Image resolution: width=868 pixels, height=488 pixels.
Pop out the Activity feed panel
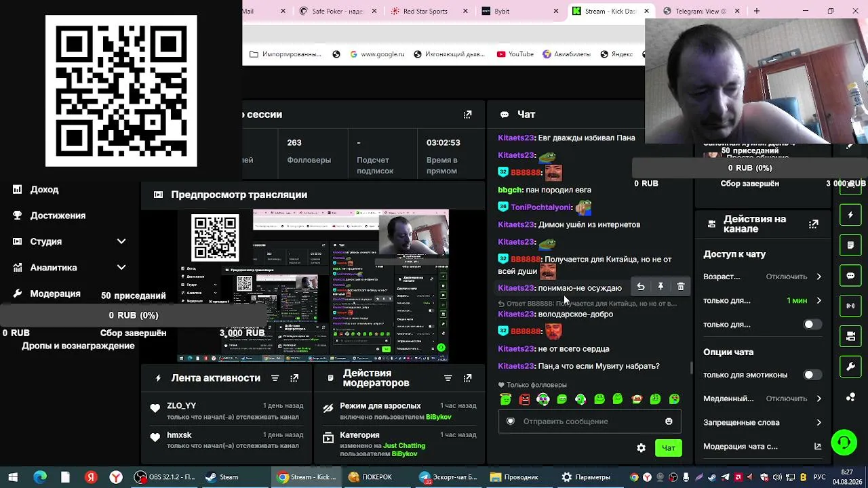click(294, 378)
